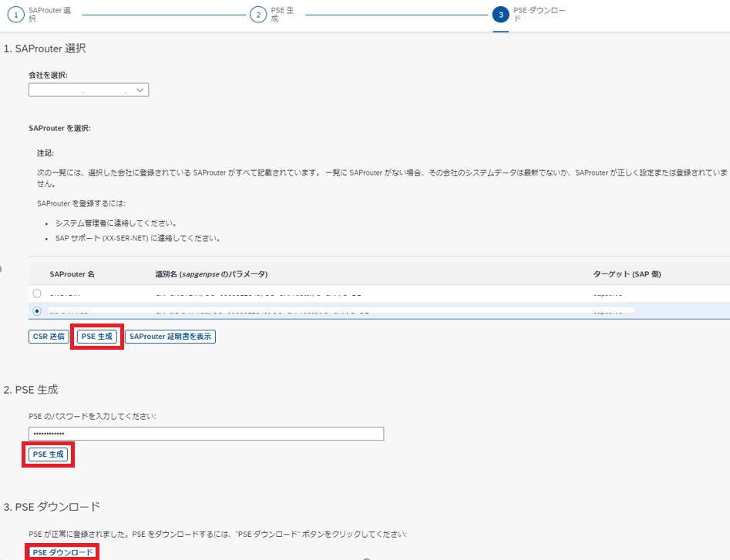Go to the PSE 生成 wizard step label

(x=281, y=15)
